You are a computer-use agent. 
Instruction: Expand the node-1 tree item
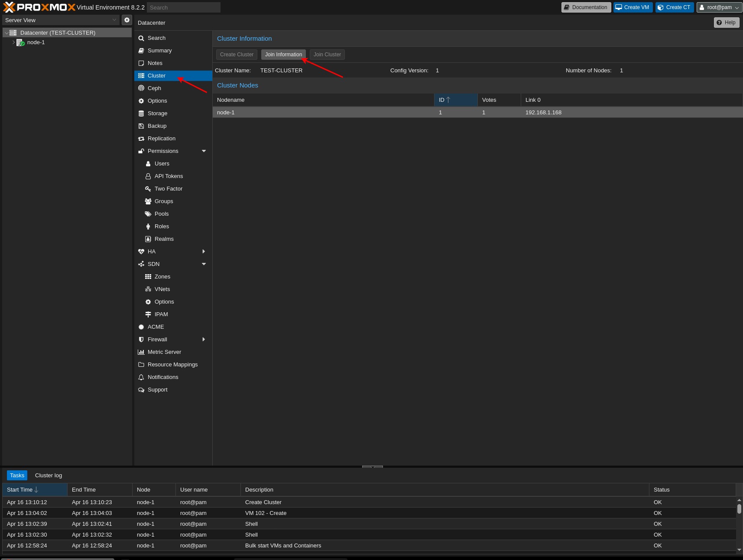[x=13, y=42]
